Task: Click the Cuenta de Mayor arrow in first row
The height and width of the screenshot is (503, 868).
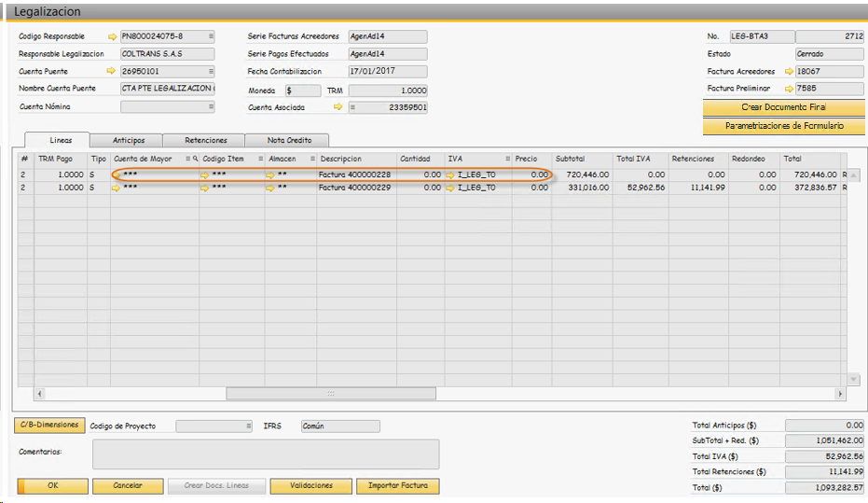Action: [x=116, y=175]
